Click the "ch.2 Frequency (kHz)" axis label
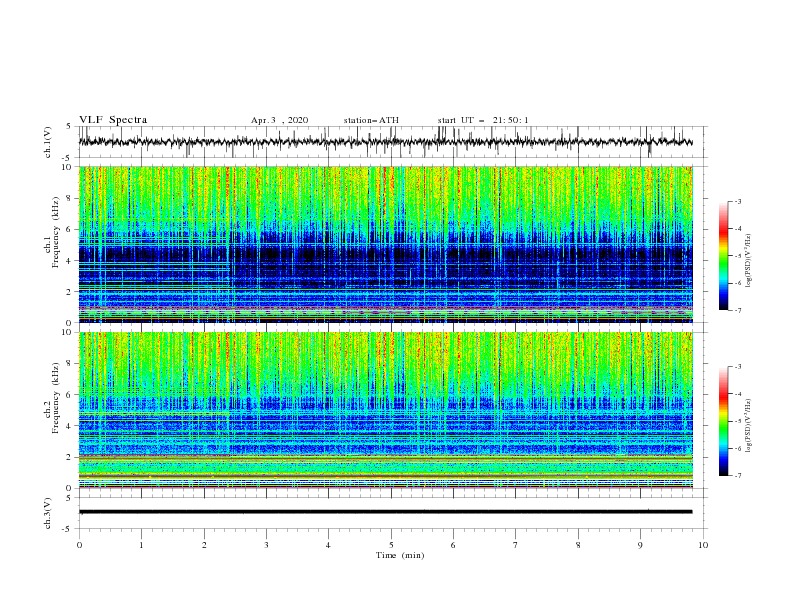The height and width of the screenshot is (612, 792). pyautogui.click(x=52, y=398)
